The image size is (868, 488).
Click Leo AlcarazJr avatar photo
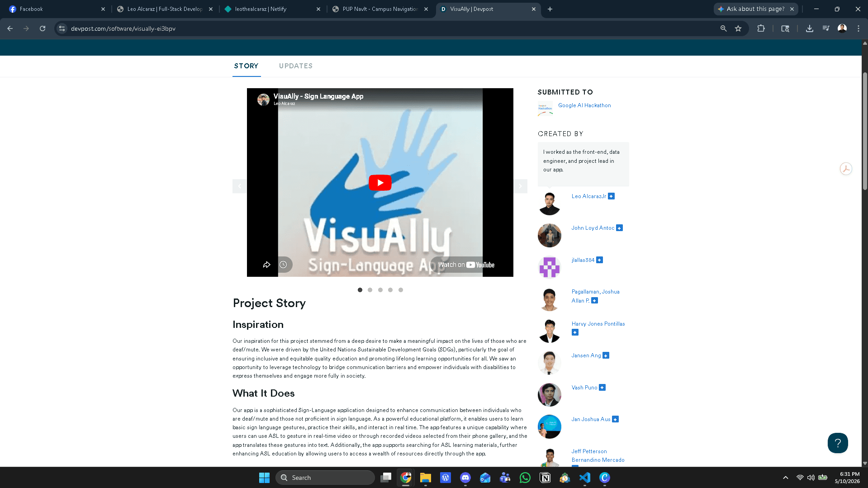550,204
